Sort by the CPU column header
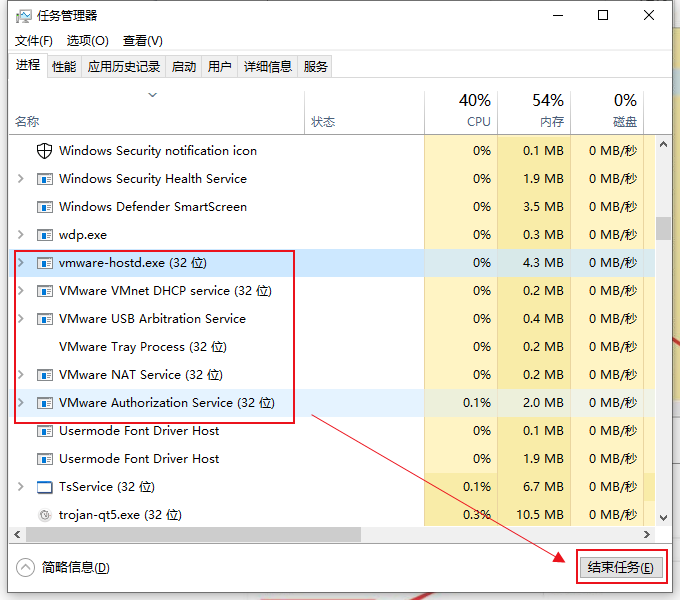 461,113
